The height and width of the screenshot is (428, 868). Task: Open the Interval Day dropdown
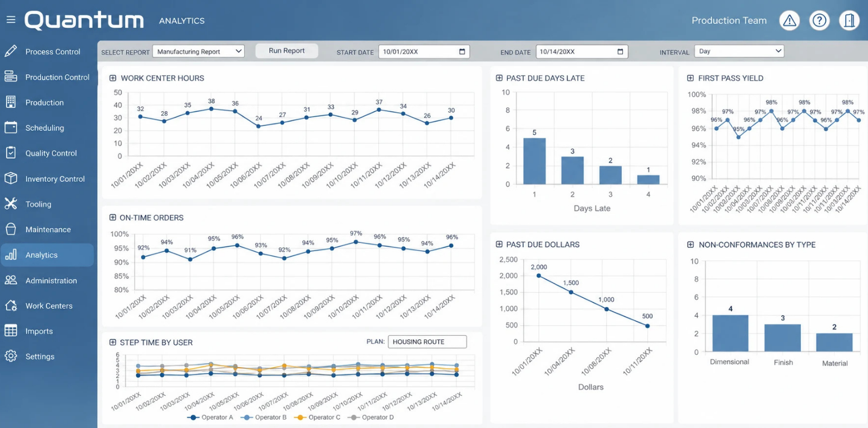pos(739,51)
